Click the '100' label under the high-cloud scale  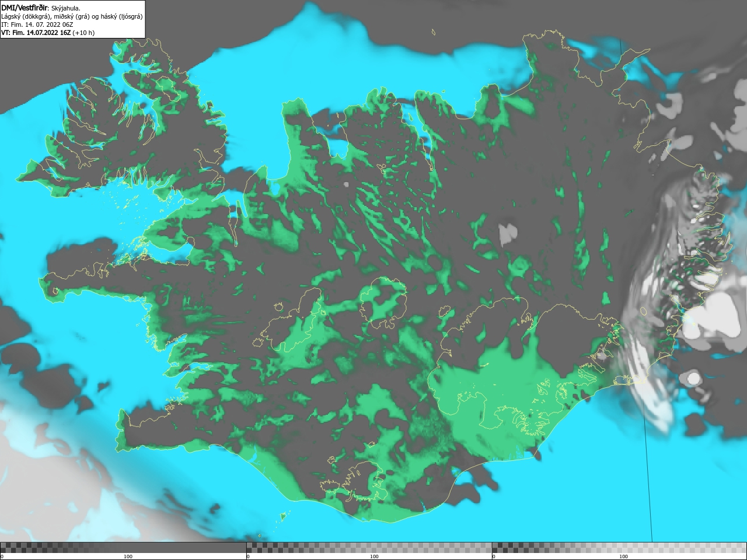(623, 556)
